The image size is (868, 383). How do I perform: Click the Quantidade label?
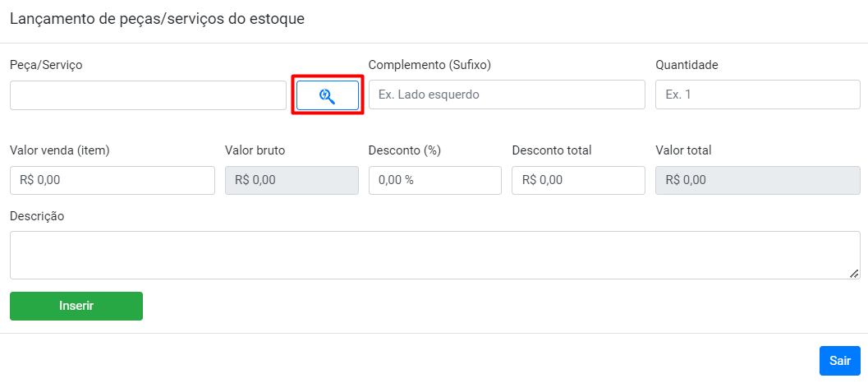(687, 64)
